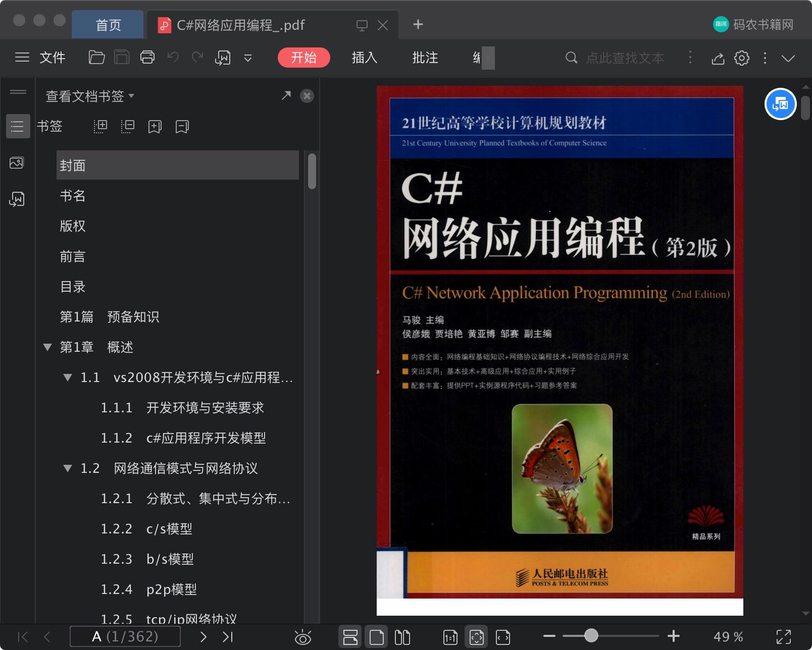Click the zoom slider handle

tap(591, 636)
